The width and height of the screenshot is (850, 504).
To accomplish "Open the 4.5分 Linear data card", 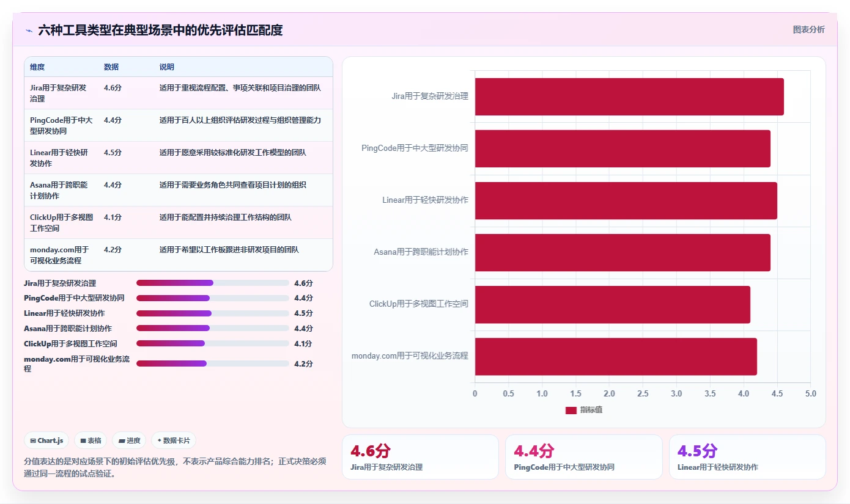I will pos(747,457).
